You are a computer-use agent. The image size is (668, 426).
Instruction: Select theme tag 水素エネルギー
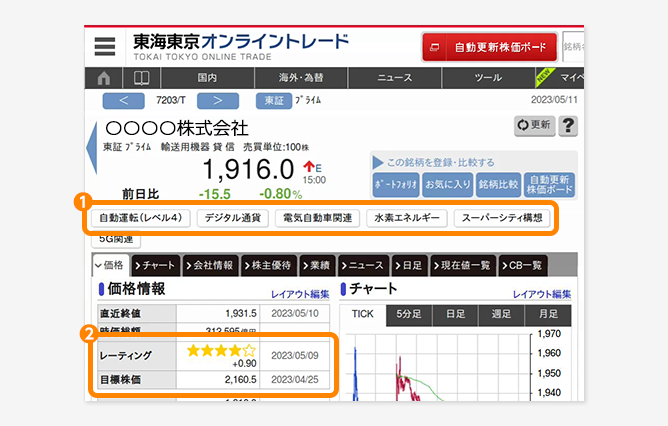406,218
